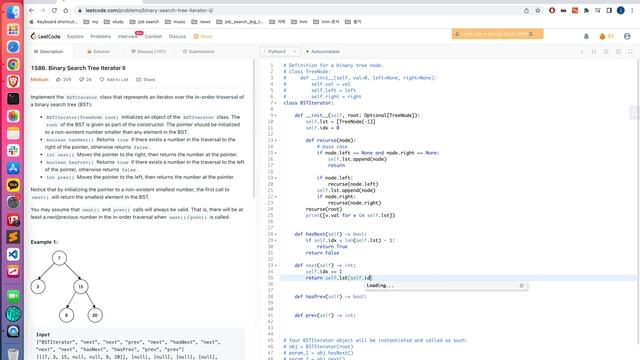Collapse the next method fold arrow at line 33
The image size is (640, 360).
276,265
